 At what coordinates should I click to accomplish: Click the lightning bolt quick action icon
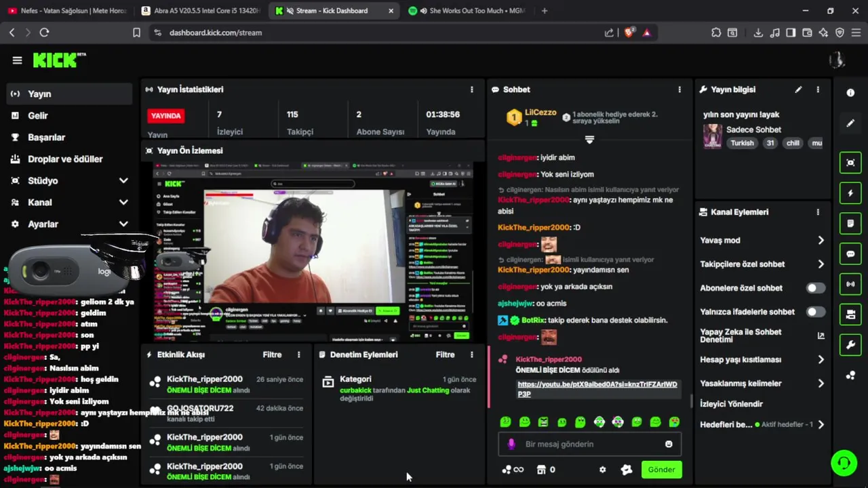click(x=850, y=193)
